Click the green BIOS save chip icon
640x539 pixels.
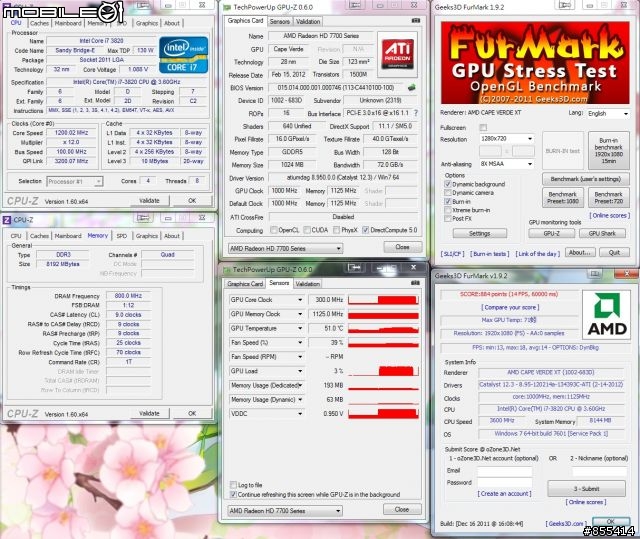point(412,87)
